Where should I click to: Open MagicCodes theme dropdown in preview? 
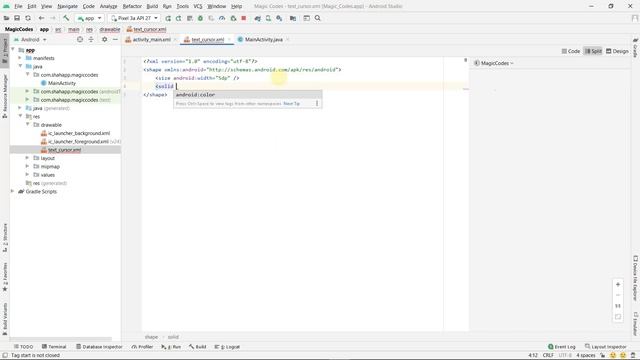coord(494,63)
